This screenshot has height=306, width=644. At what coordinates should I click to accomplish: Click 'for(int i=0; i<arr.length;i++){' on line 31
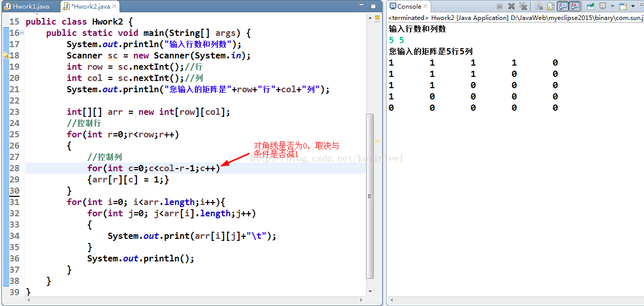pyautogui.click(x=146, y=202)
